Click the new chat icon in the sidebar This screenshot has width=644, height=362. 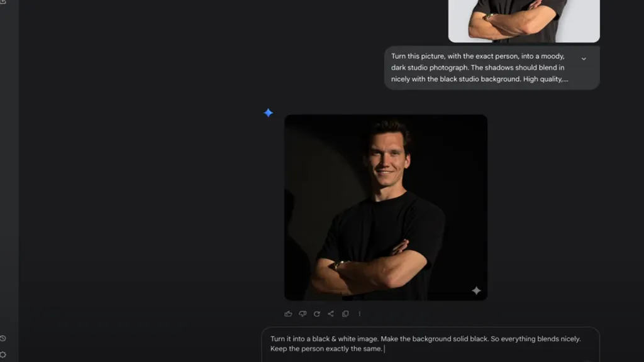pos(3,2)
